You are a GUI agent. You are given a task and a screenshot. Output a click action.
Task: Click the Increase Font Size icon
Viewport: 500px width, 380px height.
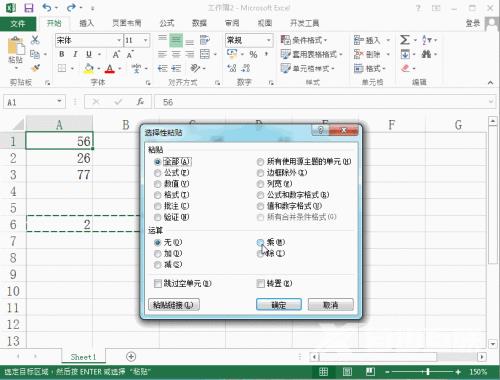[116, 54]
